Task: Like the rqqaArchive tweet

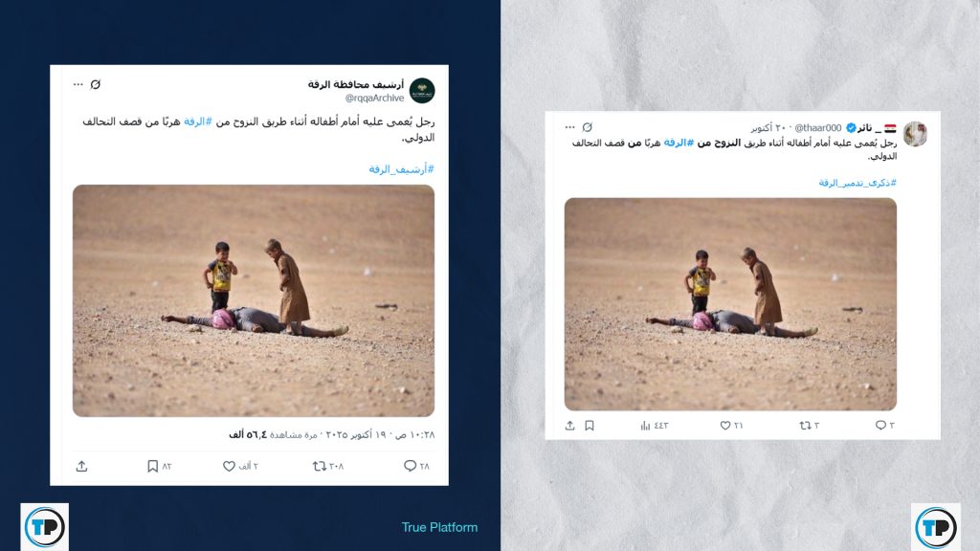Action: pos(229,466)
